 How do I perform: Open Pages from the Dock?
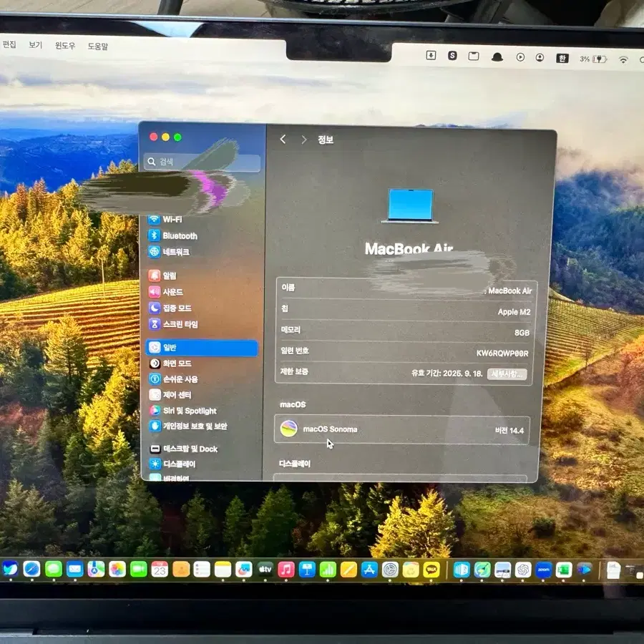tap(348, 570)
